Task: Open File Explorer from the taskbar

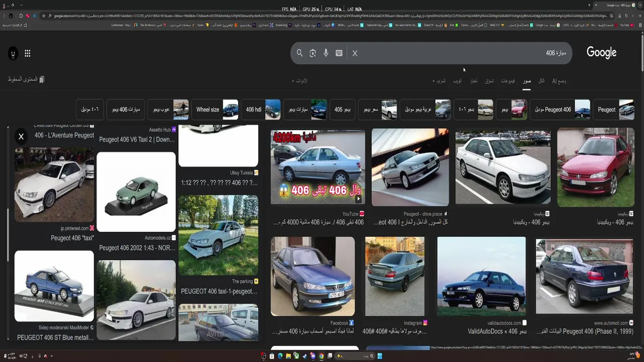Action: click(289, 356)
